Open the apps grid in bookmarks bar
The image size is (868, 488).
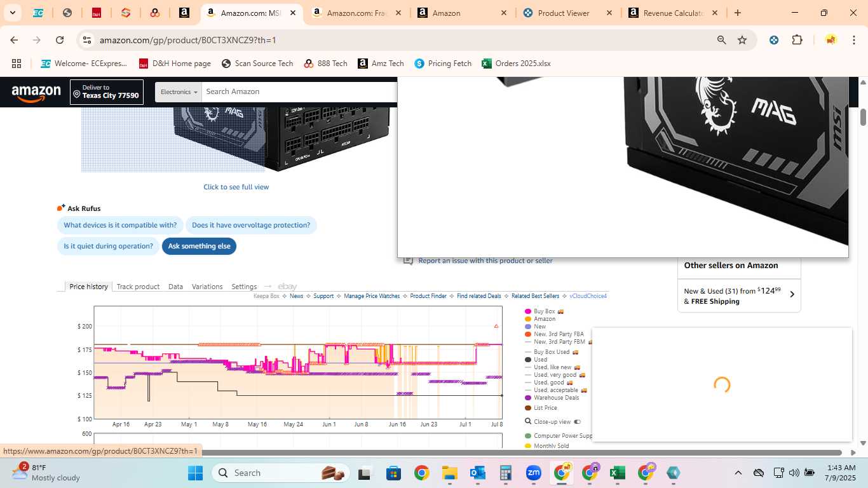17,64
